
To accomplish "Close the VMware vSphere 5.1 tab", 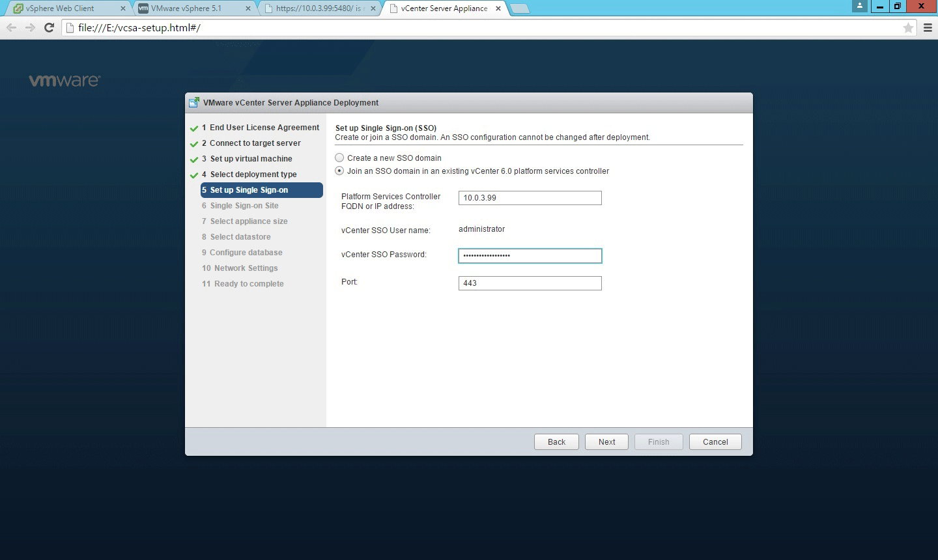I will 248,8.
